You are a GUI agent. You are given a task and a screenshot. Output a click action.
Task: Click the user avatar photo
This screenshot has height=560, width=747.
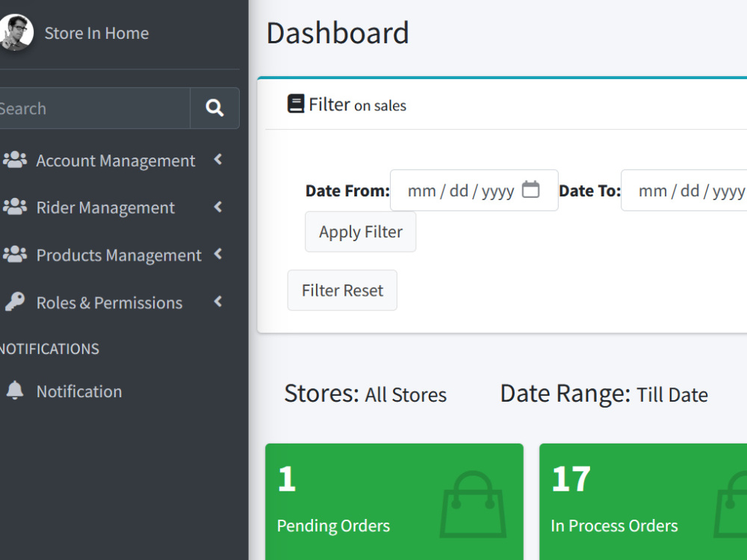coord(16,32)
